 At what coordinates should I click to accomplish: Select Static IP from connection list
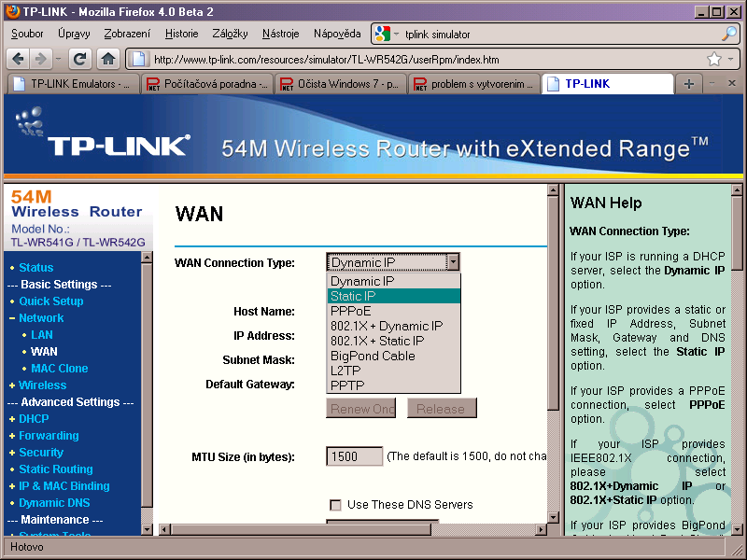coord(353,296)
